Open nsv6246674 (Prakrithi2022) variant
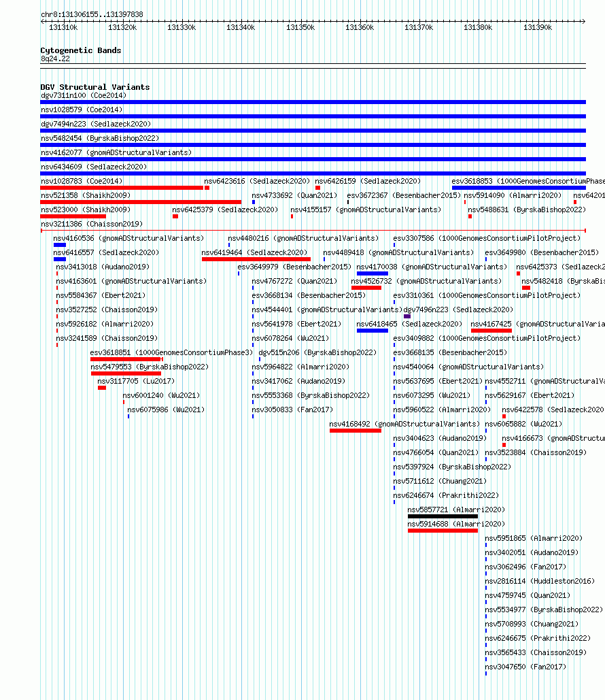The image size is (605, 700). [446, 495]
